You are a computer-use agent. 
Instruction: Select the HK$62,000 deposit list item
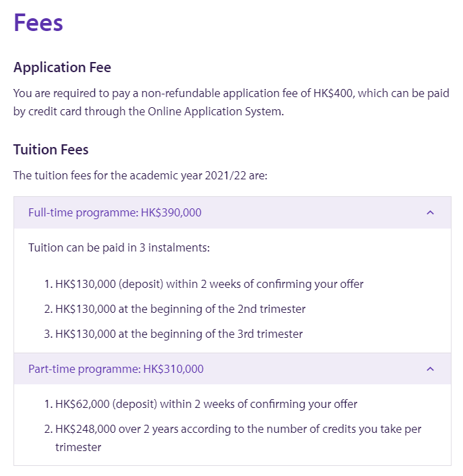(x=201, y=405)
